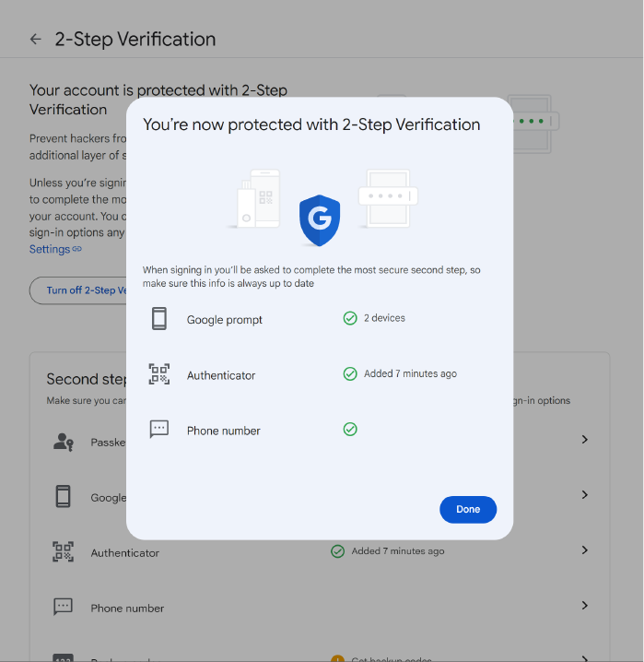Select 'Phone number' label in the dialog
Image resolution: width=644 pixels, height=662 pixels.
point(224,431)
